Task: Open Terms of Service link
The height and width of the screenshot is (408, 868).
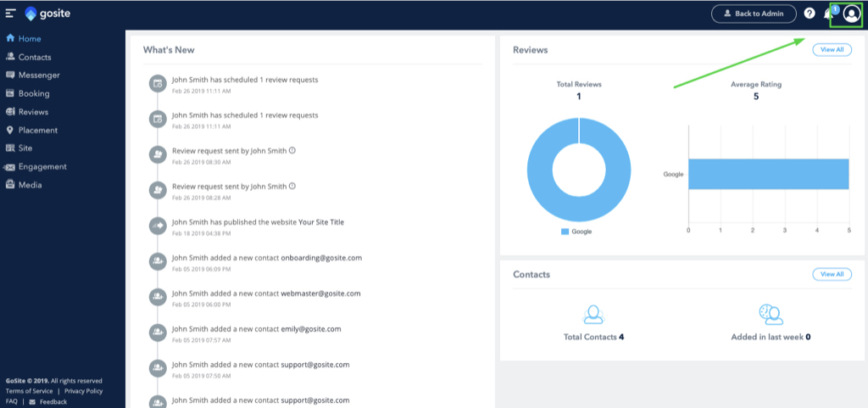Action: [x=30, y=391]
